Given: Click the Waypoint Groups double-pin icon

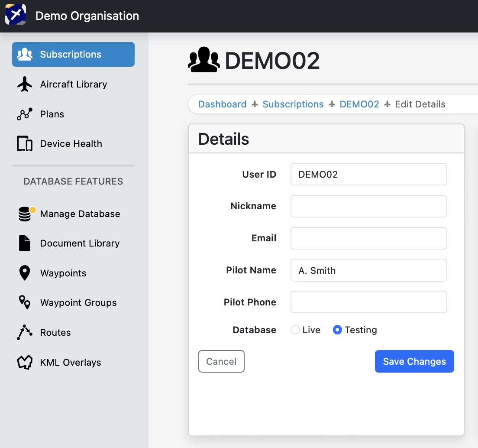Looking at the screenshot, I should 25,302.
